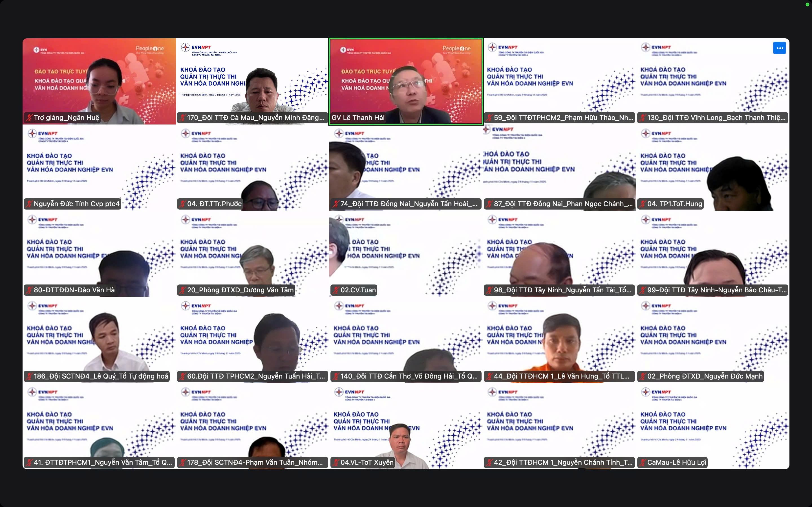Viewport: 812px width, 507px height.
Task: Click the 42_Đội TTĐHCM 1_Nguyễn Chánh Tính name label
Action: 563,462
